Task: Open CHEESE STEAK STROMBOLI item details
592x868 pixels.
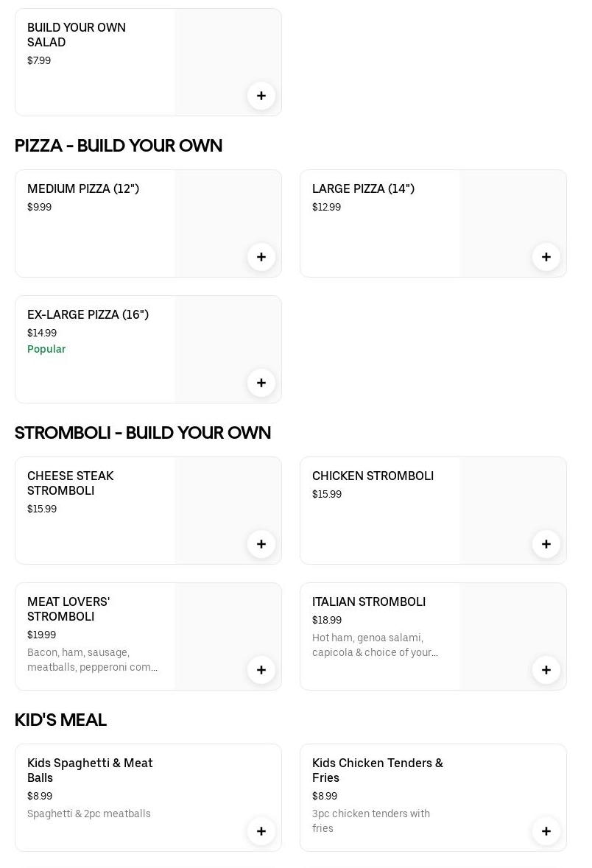Action: (70, 483)
